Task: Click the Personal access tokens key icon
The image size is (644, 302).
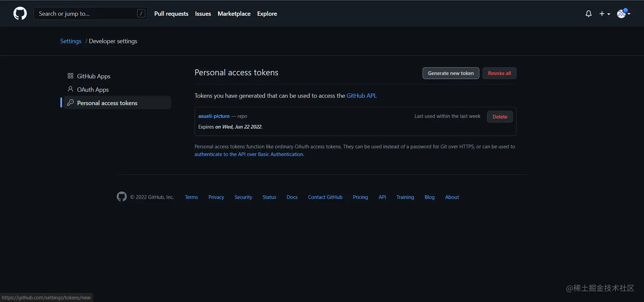Action: pyautogui.click(x=70, y=103)
